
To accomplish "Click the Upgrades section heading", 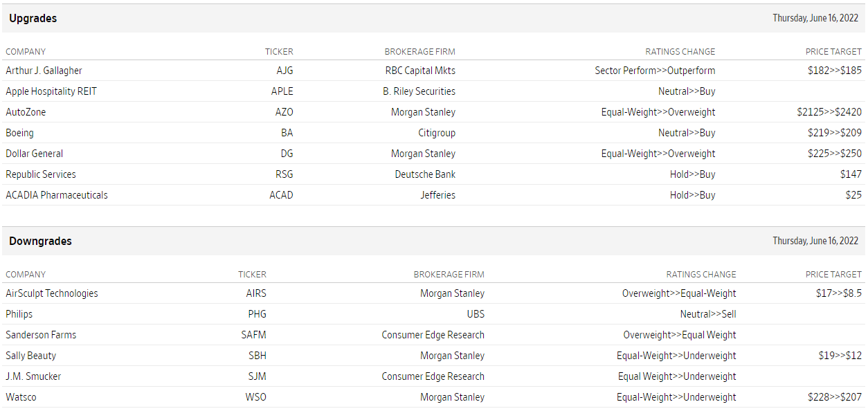I will pyautogui.click(x=33, y=19).
